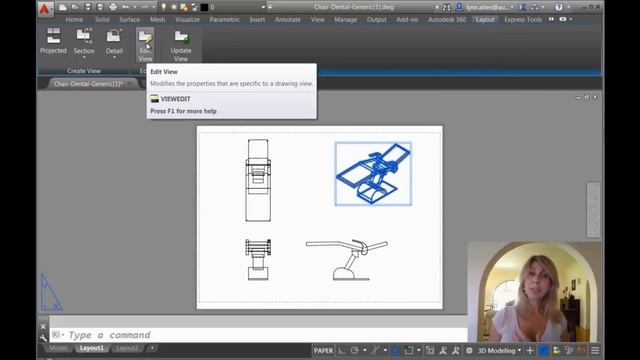Click the workspace switching gear icon
Image resolution: width=640 pixels, height=360 pixels.
(x=469, y=351)
